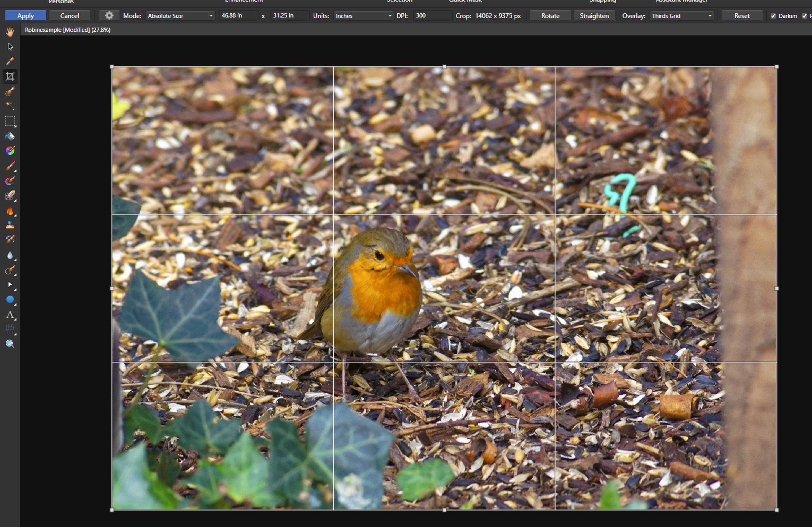Viewport: 812px width, 527px height.
Task: Click the left-middle crop edge handle
Action: 111,288
